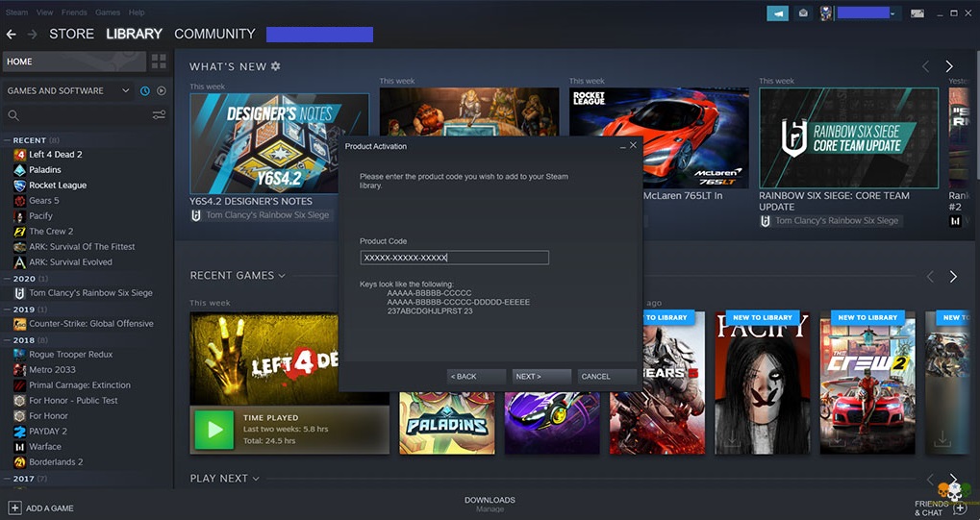Click the library search field

[x=86, y=115]
